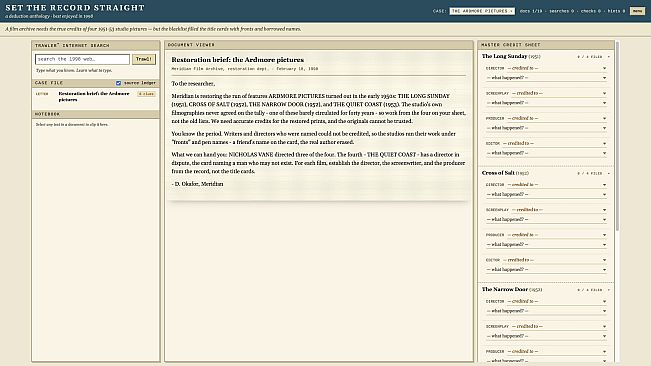Click the clues badge beside Restoration brief
This screenshot has height=366, width=651.
[147, 94]
